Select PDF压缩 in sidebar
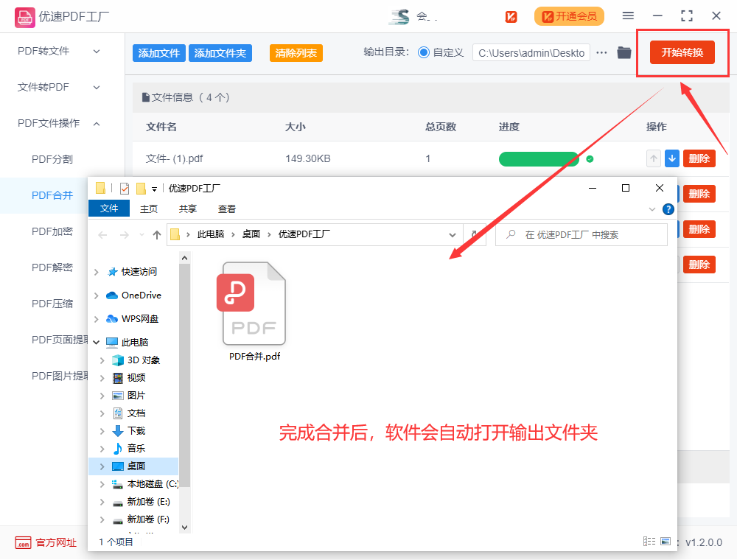This screenshot has width=737, height=560. [52, 304]
